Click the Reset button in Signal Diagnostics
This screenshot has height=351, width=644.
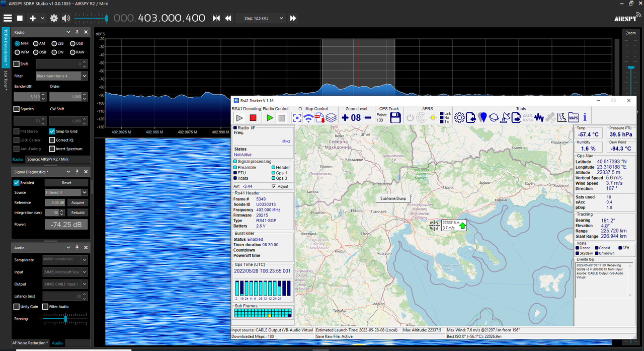tap(66, 183)
